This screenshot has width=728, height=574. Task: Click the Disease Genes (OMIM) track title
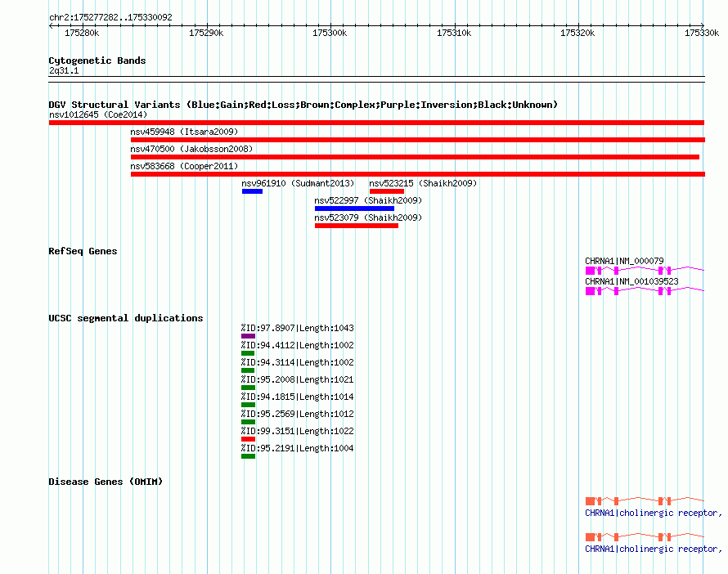point(105,482)
